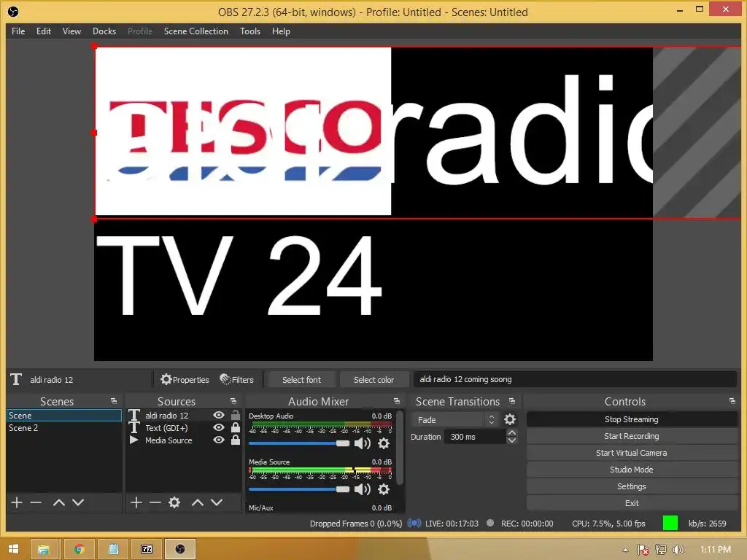Open the Edit menu
The width and height of the screenshot is (747, 560).
[x=43, y=31]
